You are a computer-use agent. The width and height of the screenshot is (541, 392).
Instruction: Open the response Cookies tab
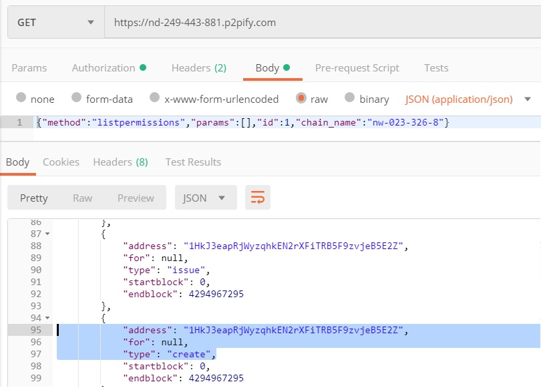click(61, 162)
